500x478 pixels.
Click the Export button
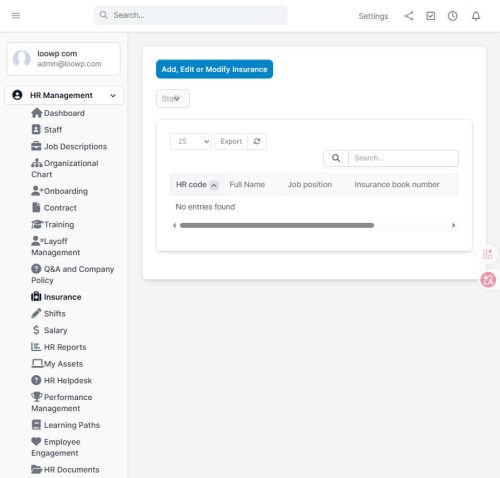tap(231, 141)
